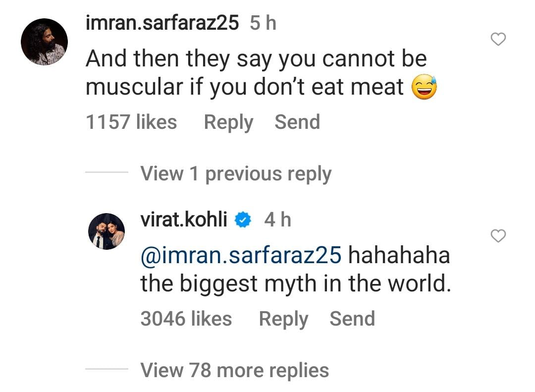
Task: Expand View 1 previous reply
Action: [236, 173]
